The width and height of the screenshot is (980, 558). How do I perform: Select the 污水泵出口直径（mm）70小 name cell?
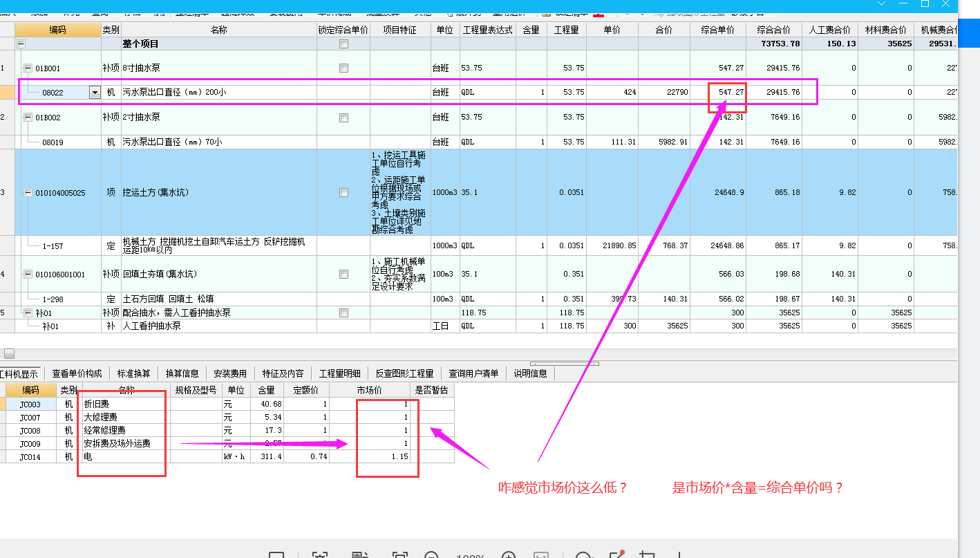point(219,142)
